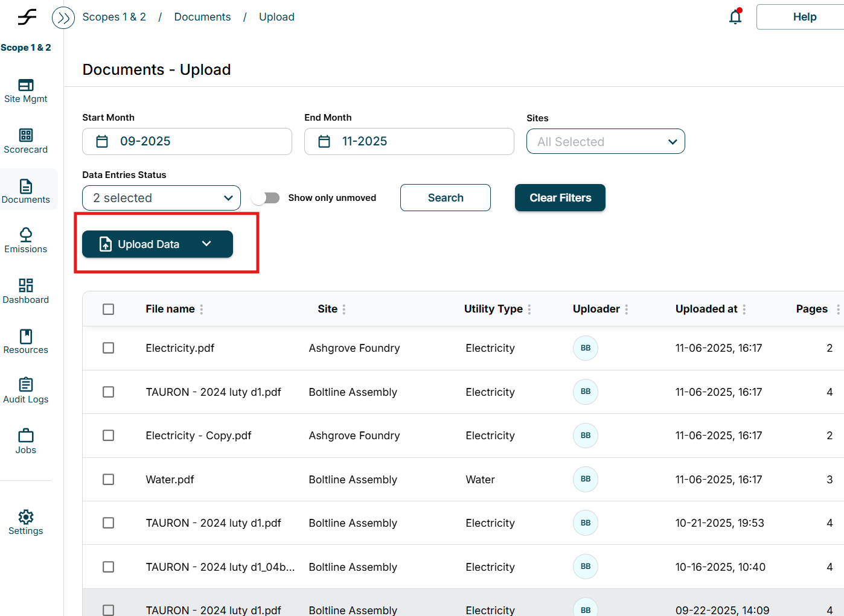Open the Dashboard sidebar icon

[x=26, y=291]
